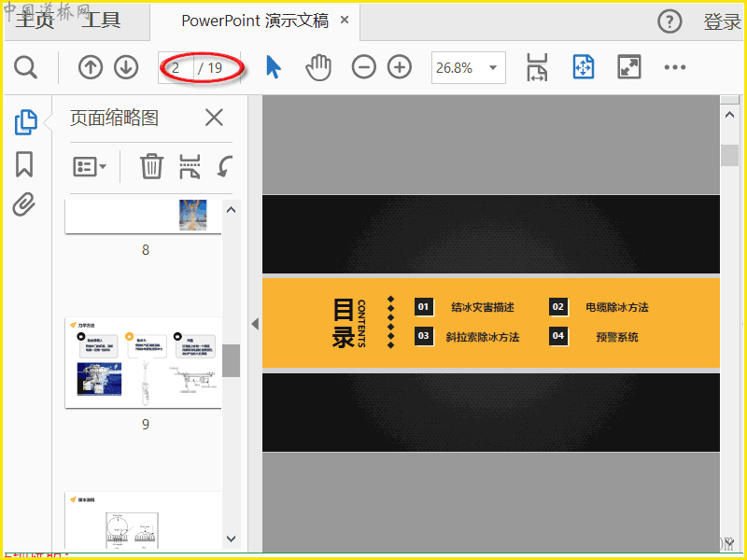
Task: Go to previous page with up arrow
Action: (x=91, y=67)
